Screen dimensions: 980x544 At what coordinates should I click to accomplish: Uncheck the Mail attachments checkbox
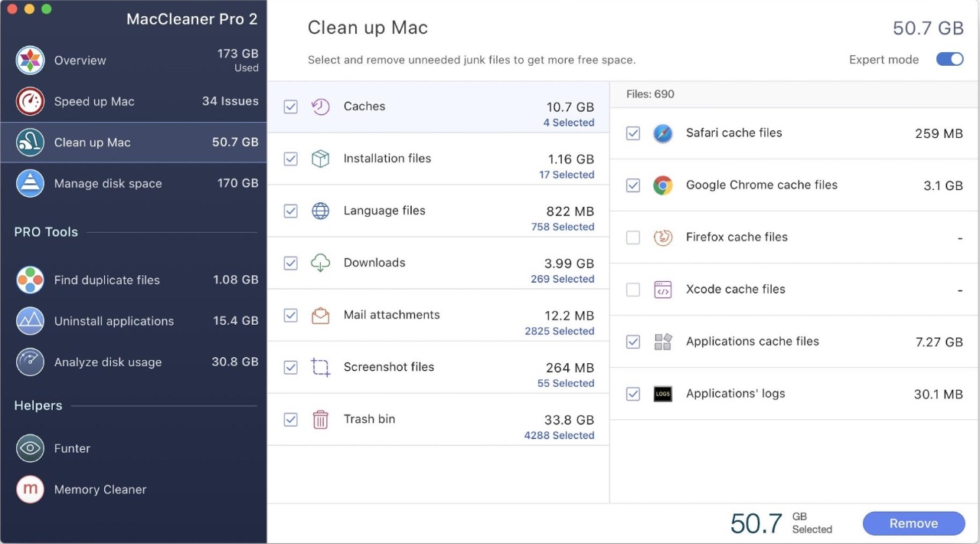[x=291, y=315]
